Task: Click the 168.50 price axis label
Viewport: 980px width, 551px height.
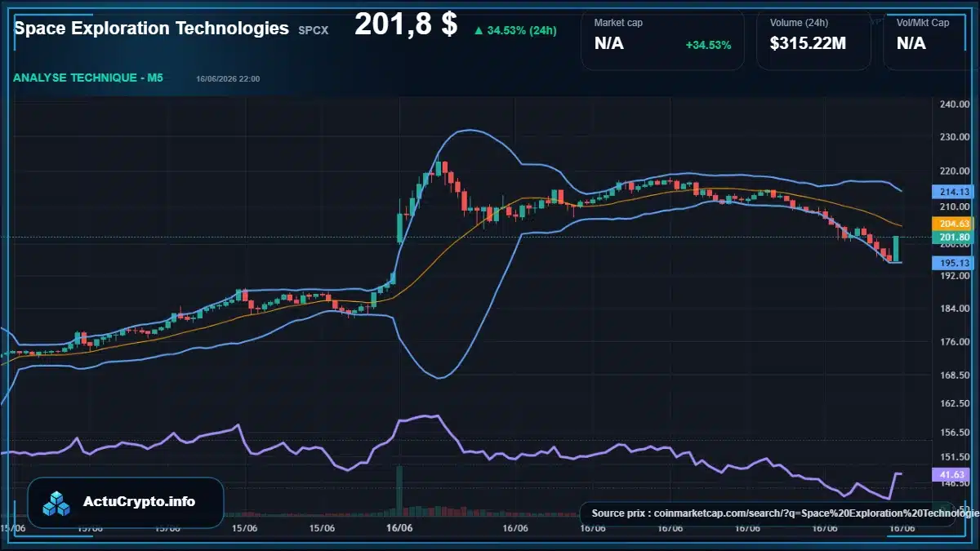Action: pyautogui.click(x=954, y=375)
